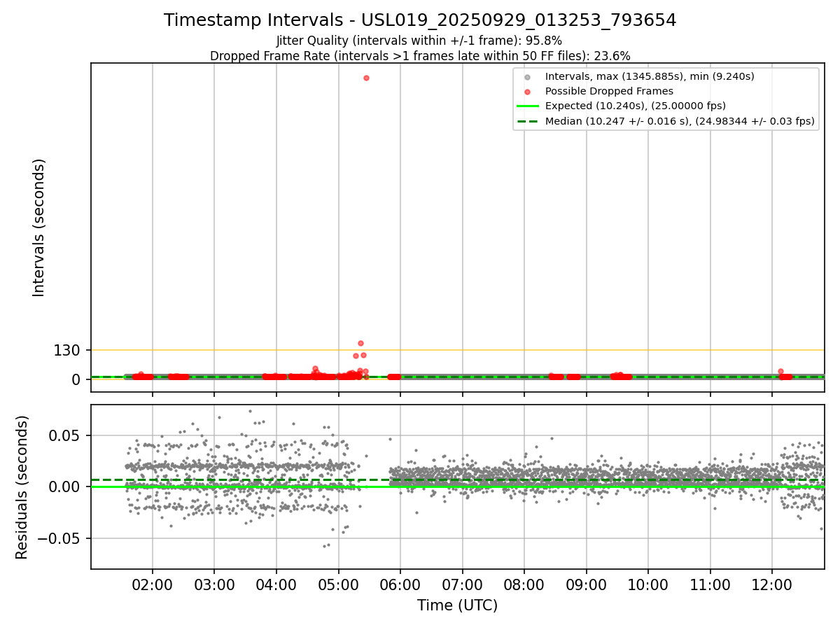Click the red dot marker in legend for Dropped Frames

coord(528,91)
